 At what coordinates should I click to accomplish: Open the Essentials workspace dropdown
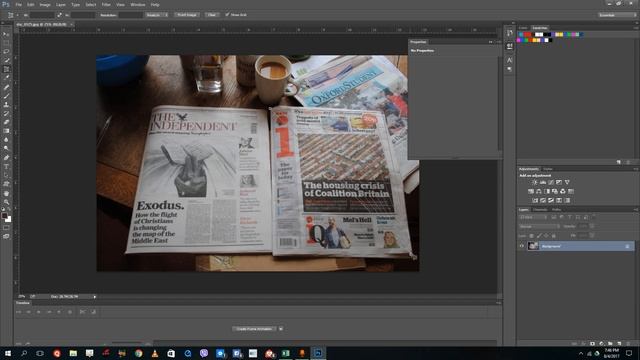click(617, 15)
